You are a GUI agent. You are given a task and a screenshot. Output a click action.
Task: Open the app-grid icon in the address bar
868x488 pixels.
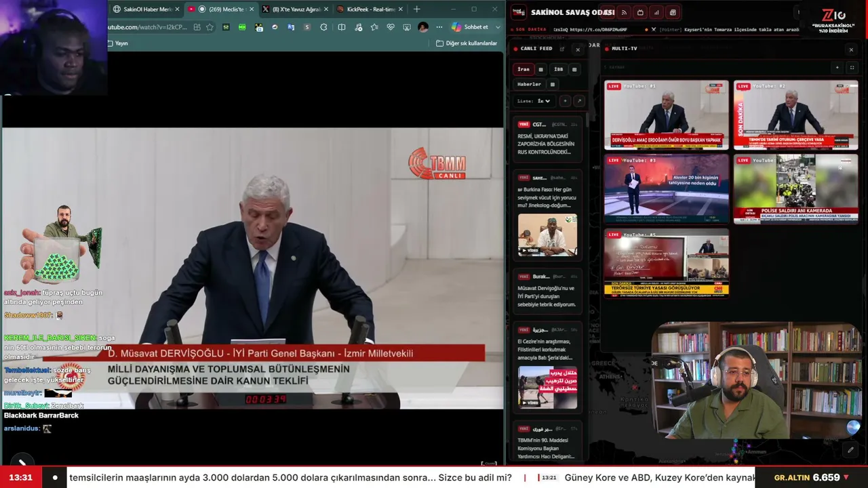click(x=197, y=27)
